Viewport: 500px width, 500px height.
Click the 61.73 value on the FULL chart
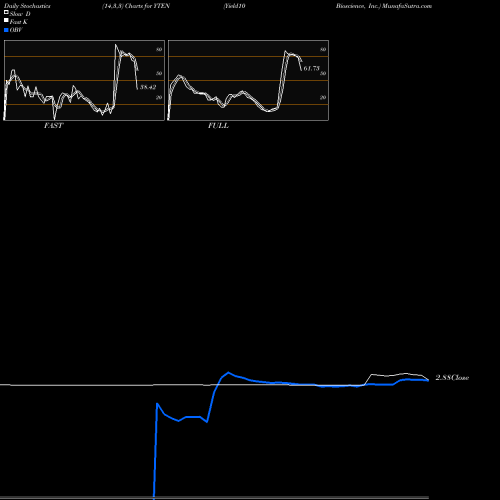point(311,68)
